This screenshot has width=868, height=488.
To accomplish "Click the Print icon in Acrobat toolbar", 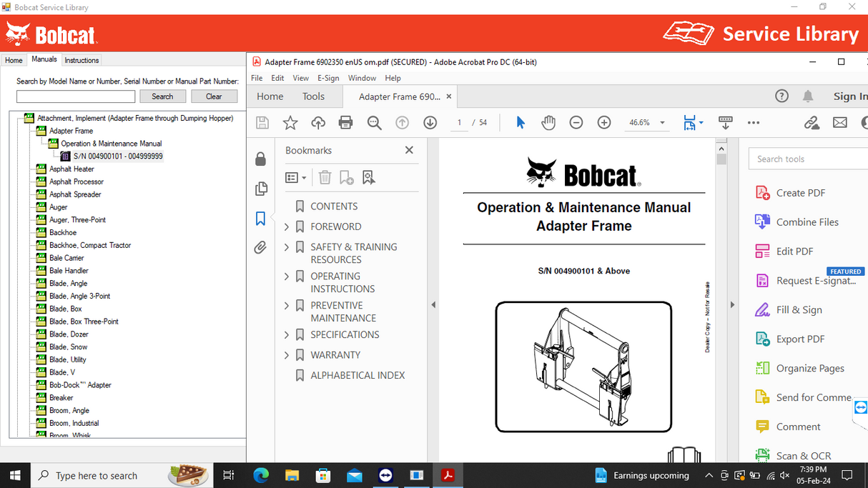I will tap(345, 122).
